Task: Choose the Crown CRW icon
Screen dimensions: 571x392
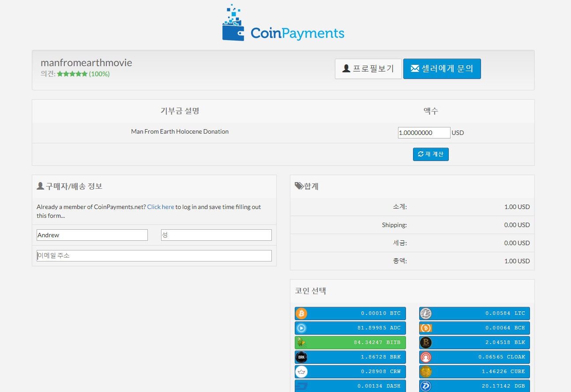Action: click(301, 372)
